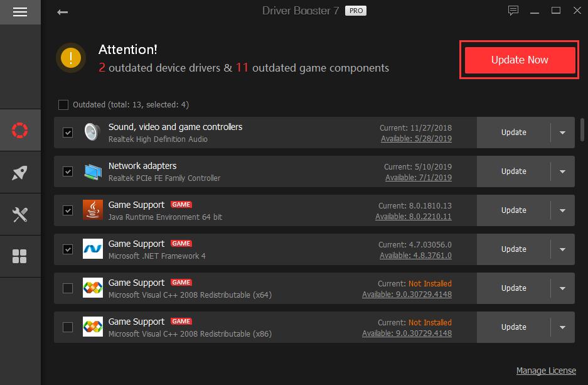Viewport: 588px width, 385px height.
Task: Update Microsoft .NET Framework 4
Action: pyautogui.click(x=513, y=249)
